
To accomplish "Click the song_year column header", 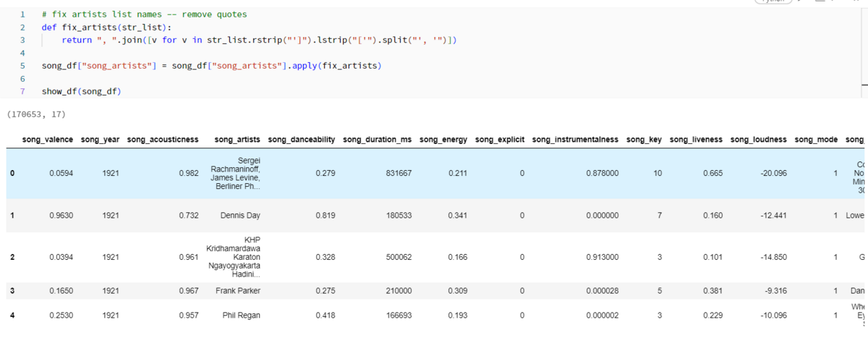I will pos(101,139).
